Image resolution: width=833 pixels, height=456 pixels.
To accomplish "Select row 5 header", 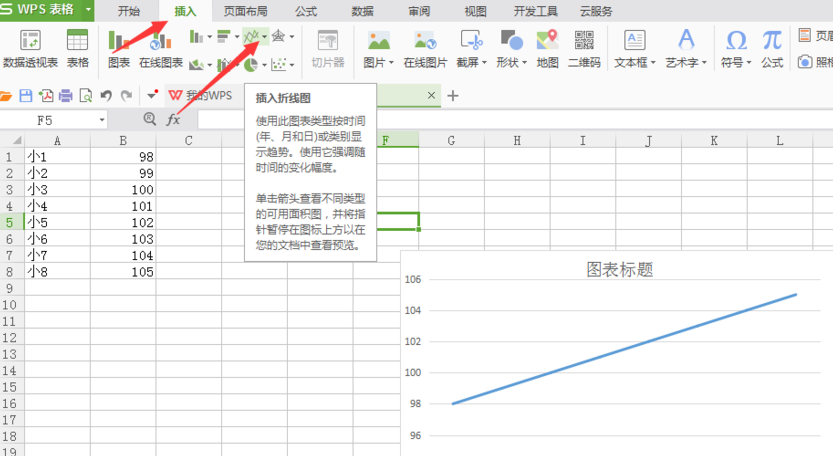I will tap(12, 222).
